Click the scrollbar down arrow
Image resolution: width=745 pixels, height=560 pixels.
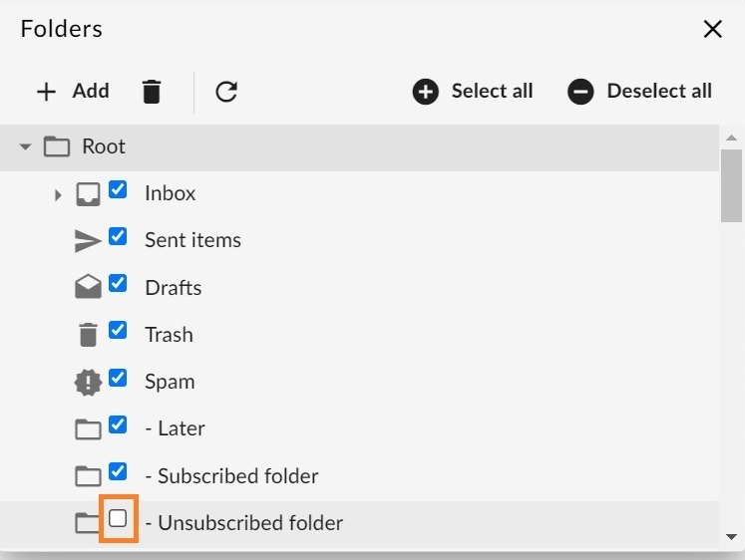coord(732,537)
